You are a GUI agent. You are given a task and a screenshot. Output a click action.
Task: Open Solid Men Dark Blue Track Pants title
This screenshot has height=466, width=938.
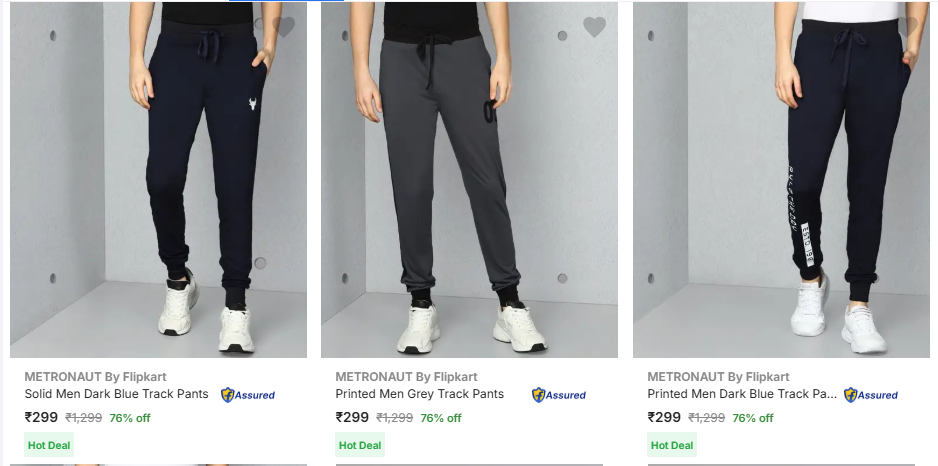pos(117,394)
